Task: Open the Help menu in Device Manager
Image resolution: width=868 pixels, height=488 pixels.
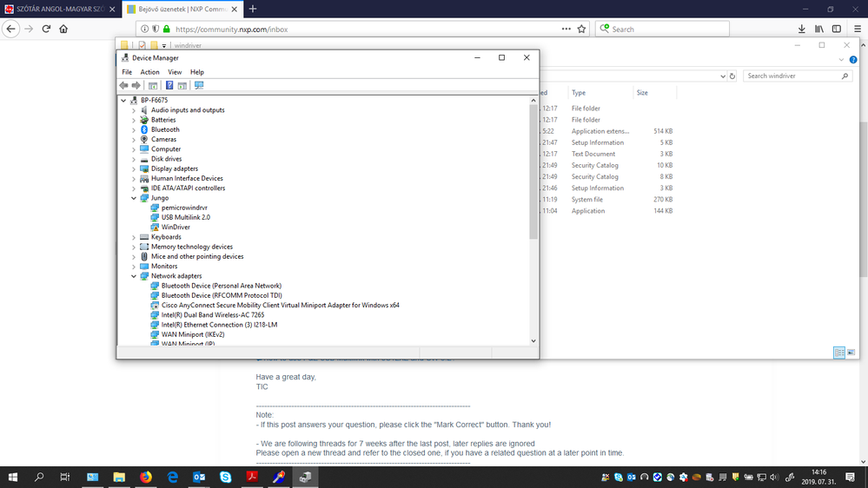Action: [197, 72]
